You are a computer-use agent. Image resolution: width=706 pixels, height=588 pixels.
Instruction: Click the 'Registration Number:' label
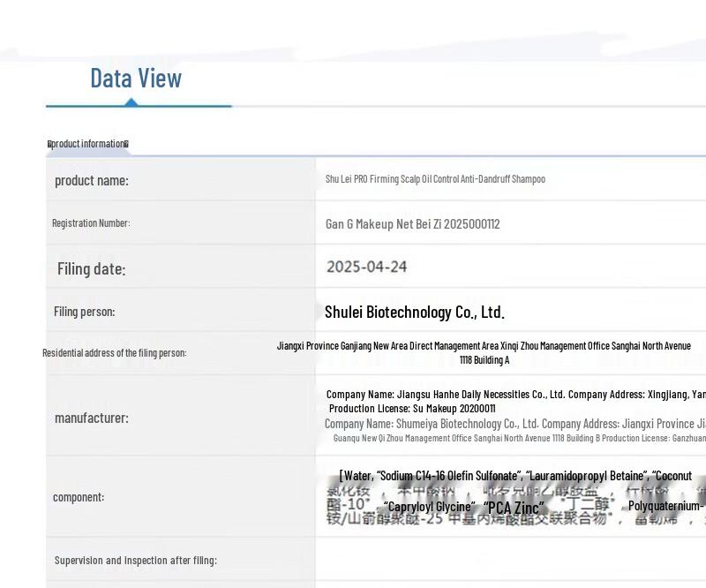click(91, 223)
